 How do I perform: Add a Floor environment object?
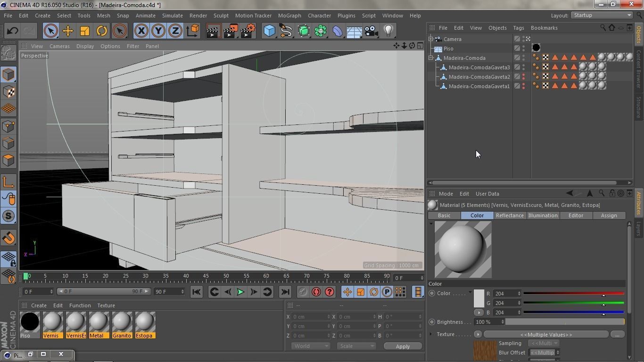pos(355,31)
